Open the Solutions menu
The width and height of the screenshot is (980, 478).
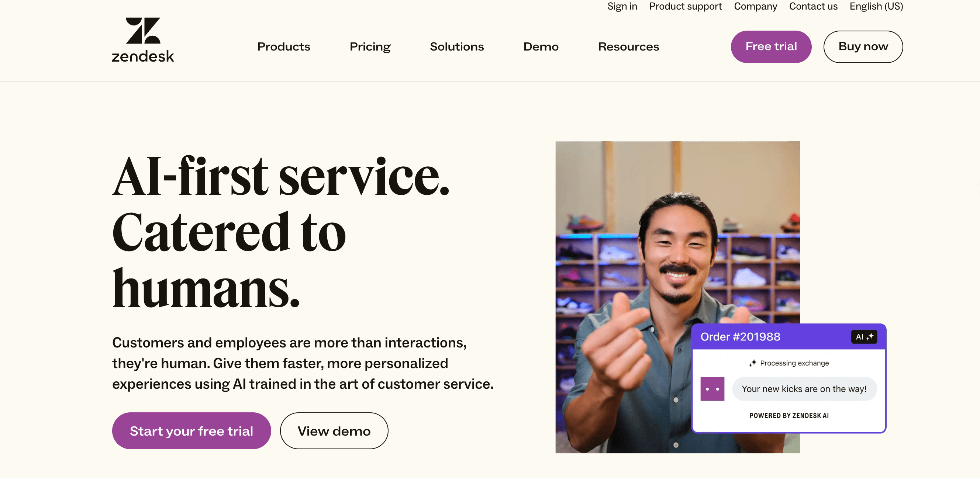point(457,46)
